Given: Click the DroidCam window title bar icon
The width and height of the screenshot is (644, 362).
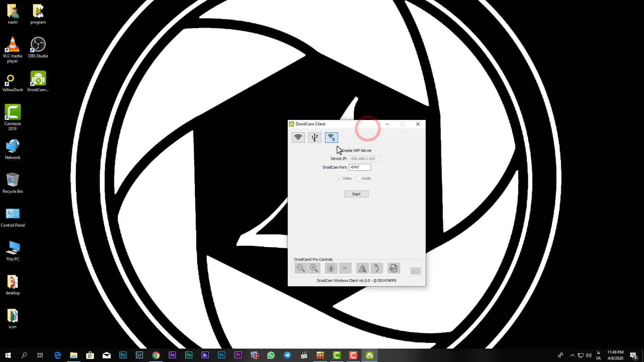Looking at the screenshot, I should click(291, 124).
